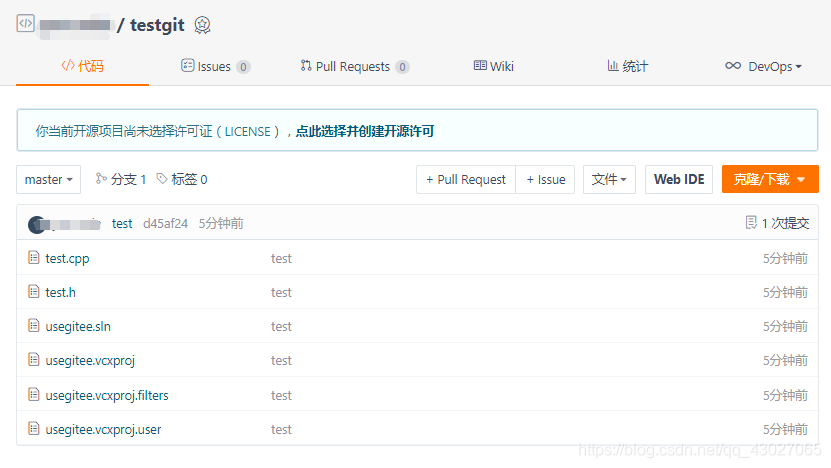
Task: Click the Pull Requests branch icon in the tabs
Action: pyautogui.click(x=306, y=66)
